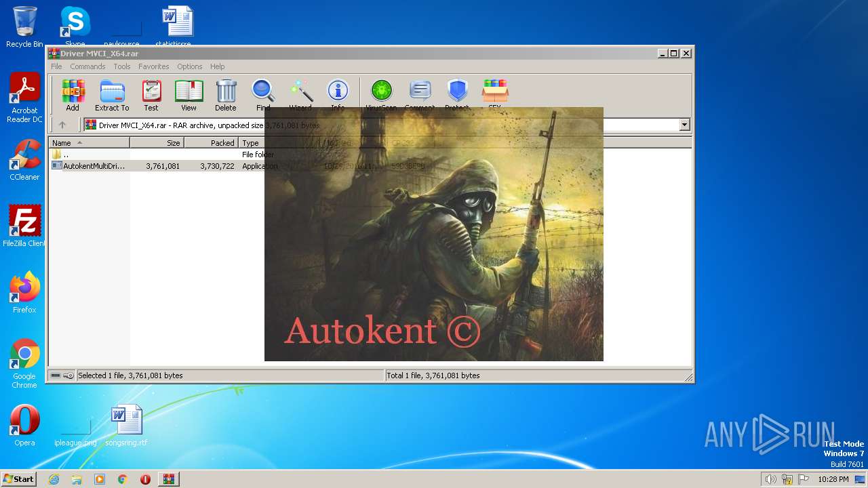
Task: Click the Test archive icon
Action: pos(151,95)
